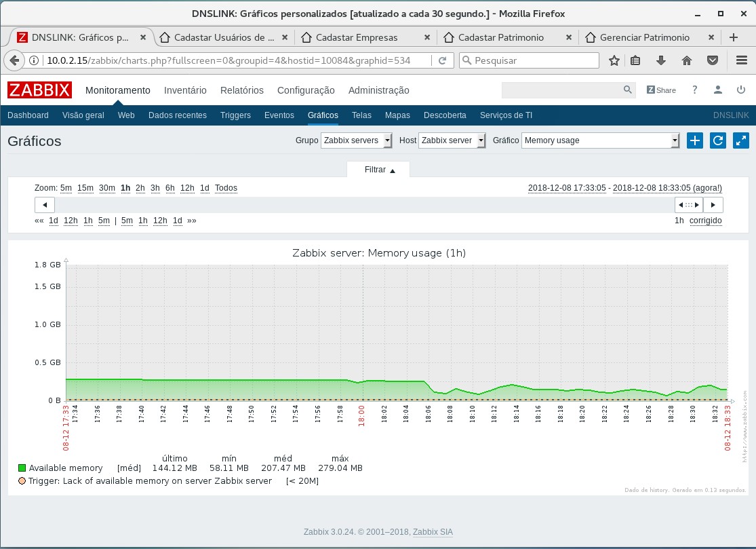This screenshot has width=756, height=549.
Task: Toggle fullscreen graph view button
Action: coord(741,140)
